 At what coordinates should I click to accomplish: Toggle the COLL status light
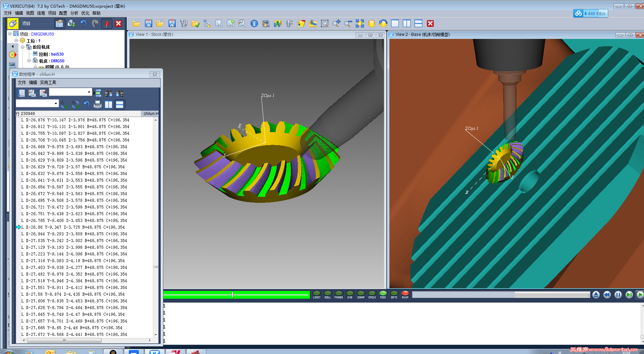click(328, 295)
